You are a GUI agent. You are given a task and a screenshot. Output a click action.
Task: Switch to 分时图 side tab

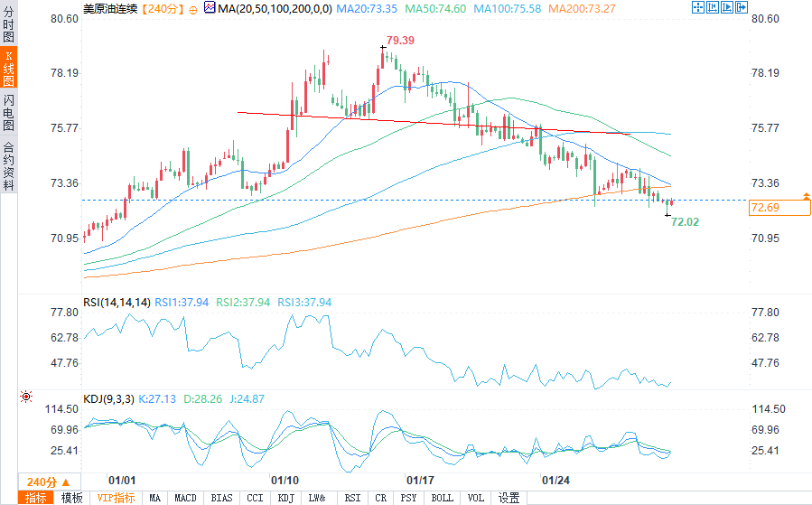(x=9, y=26)
